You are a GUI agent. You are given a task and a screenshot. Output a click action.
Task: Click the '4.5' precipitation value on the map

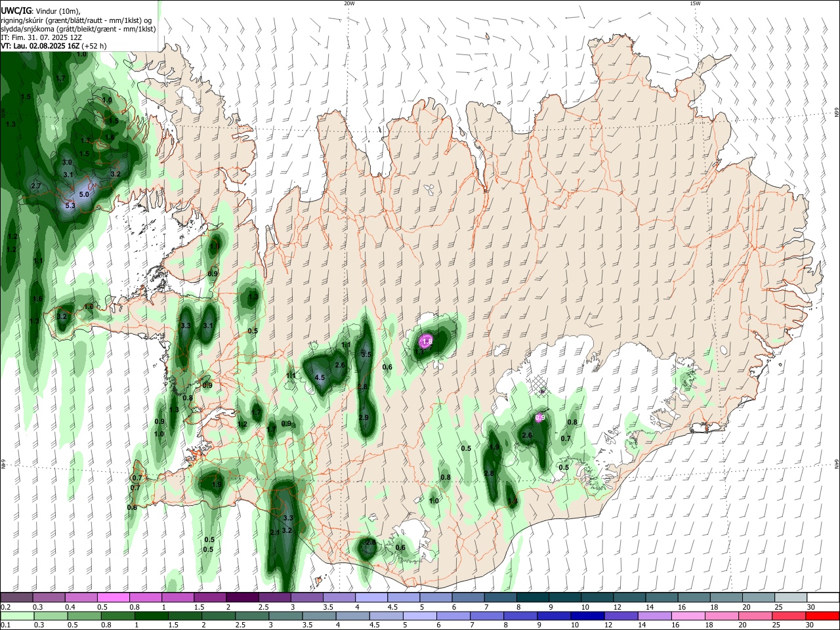click(320, 378)
